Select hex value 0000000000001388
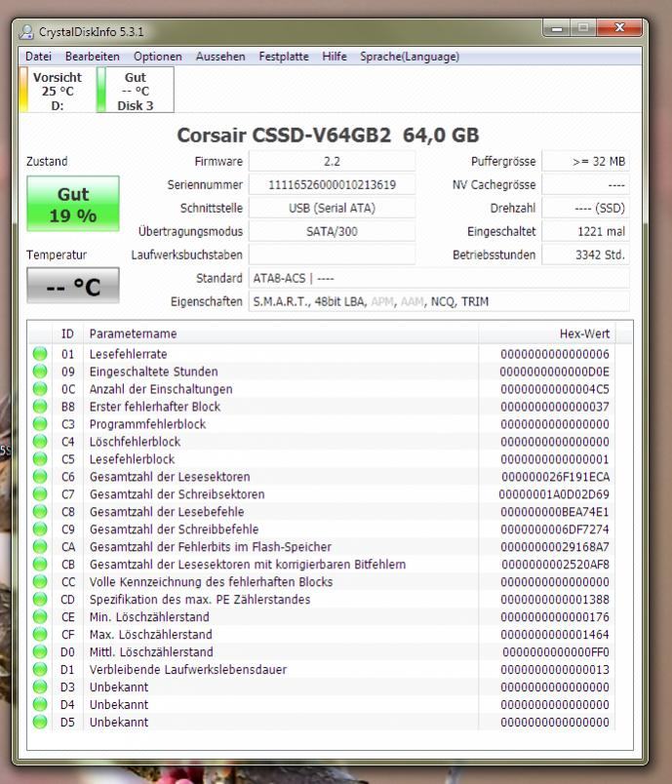 tap(555, 600)
